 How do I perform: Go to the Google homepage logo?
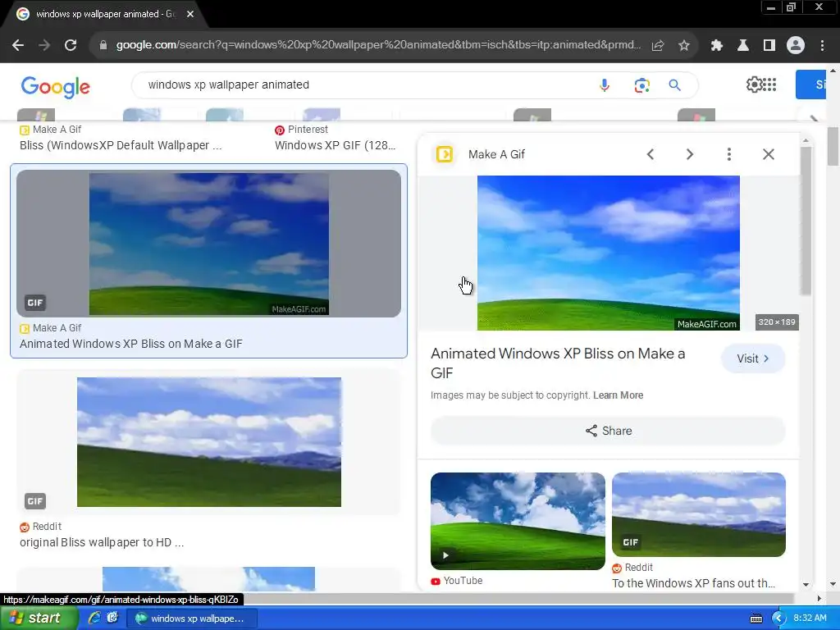point(56,87)
